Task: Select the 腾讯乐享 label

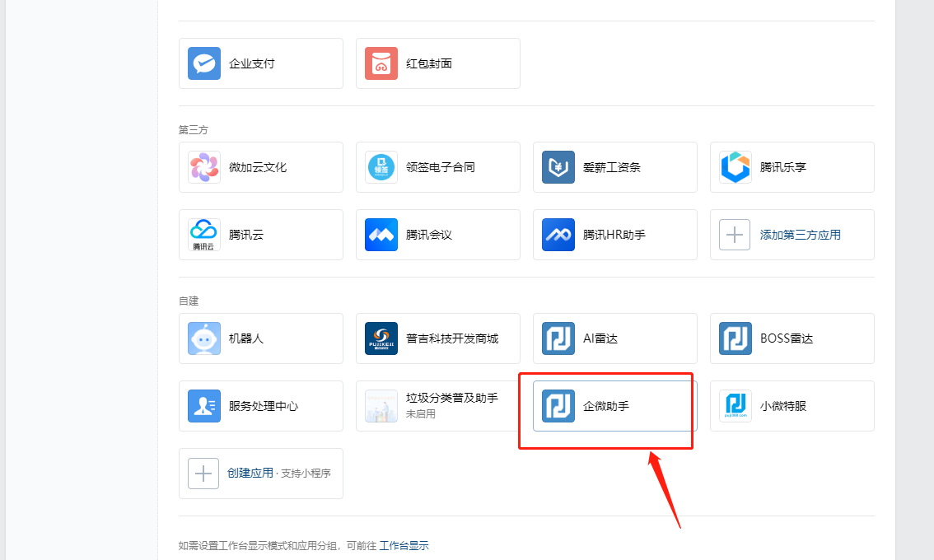Action: [783, 167]
